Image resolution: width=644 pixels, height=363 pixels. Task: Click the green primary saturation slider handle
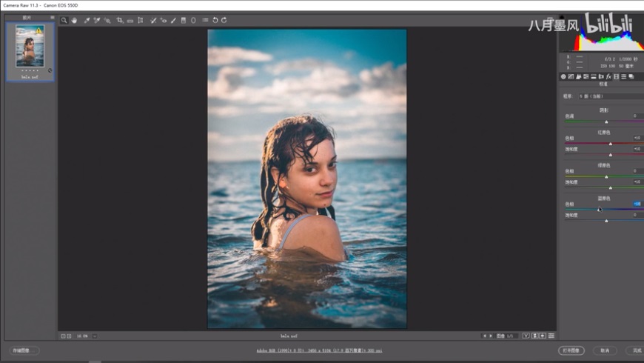611,188
